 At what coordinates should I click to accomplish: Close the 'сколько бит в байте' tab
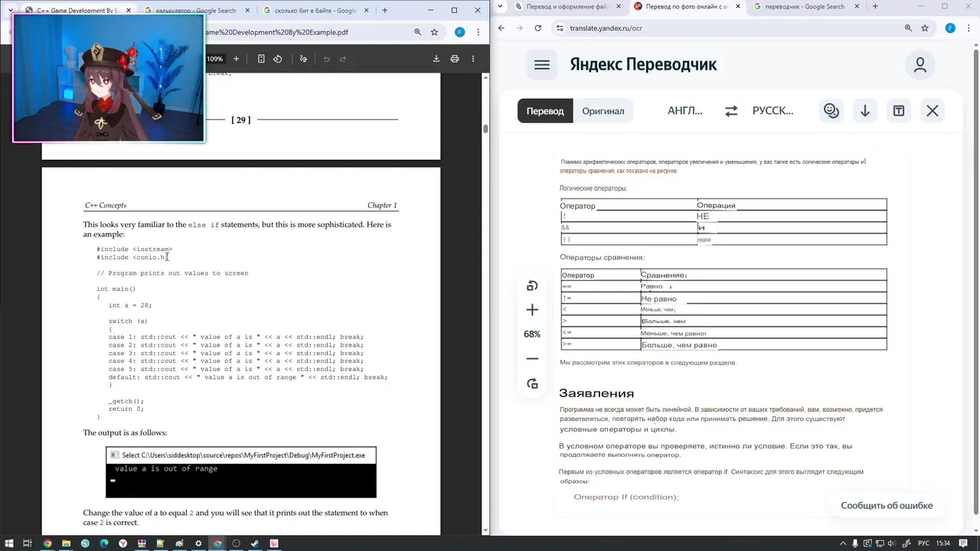(x=367, y=11)
